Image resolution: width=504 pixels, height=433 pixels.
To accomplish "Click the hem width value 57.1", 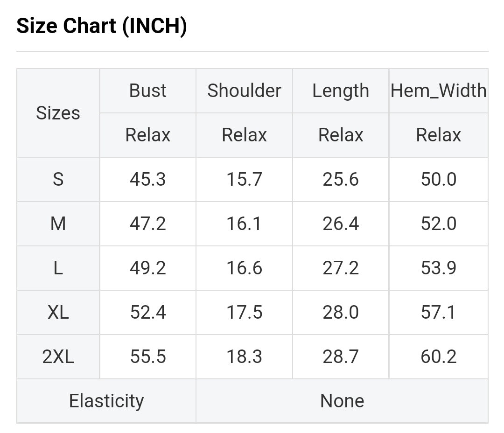I will tap(438, 312).
